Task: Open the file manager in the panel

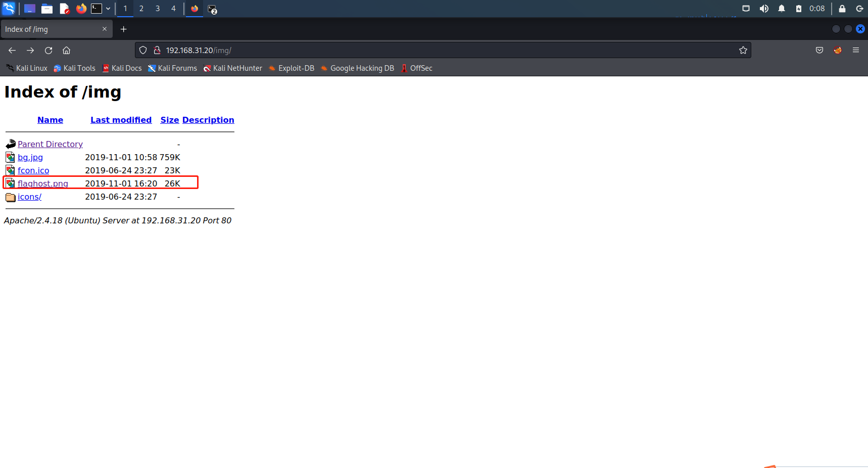Action: click(x=47, y=9)
